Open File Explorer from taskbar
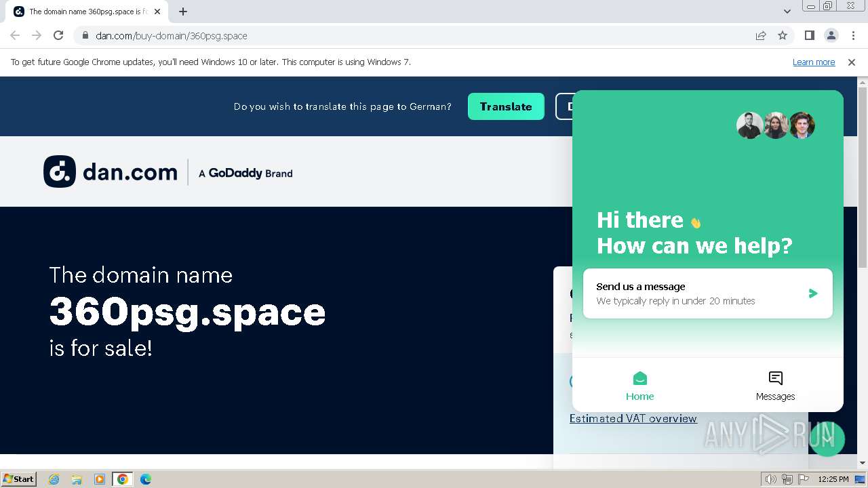This screenshot has width=868, height=488. [x=77, y=479]
